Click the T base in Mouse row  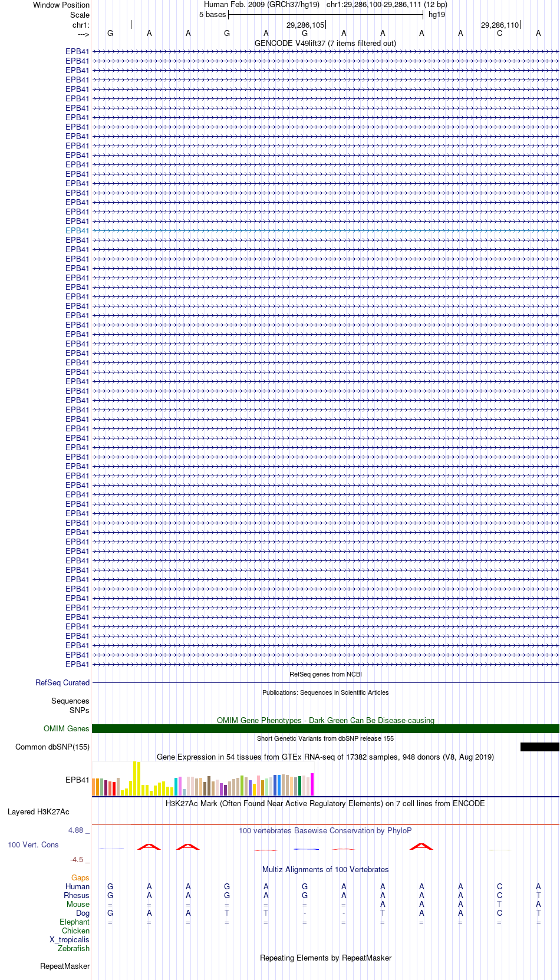tap(499, 905)
